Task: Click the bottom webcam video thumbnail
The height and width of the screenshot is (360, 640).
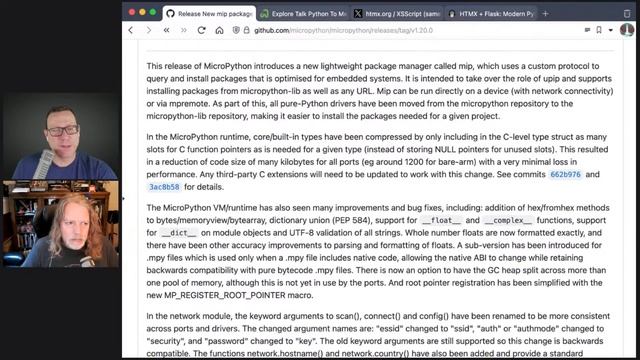Action: pyautogui.click(x=61, y=224)
